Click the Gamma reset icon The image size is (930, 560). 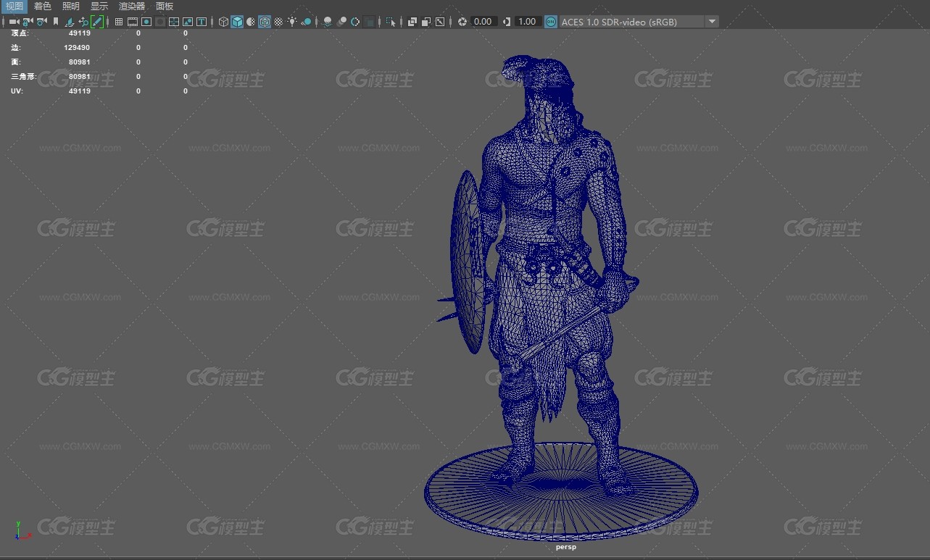(506, 22)
